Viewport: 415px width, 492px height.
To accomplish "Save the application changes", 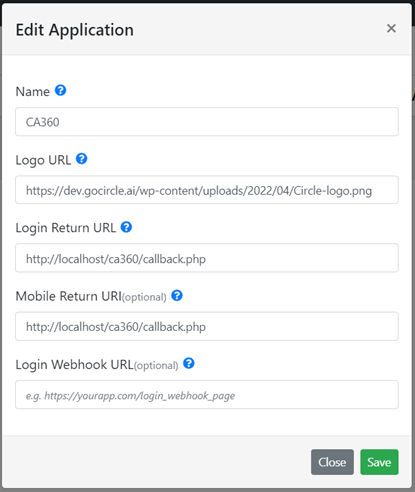I will [379, 462].
